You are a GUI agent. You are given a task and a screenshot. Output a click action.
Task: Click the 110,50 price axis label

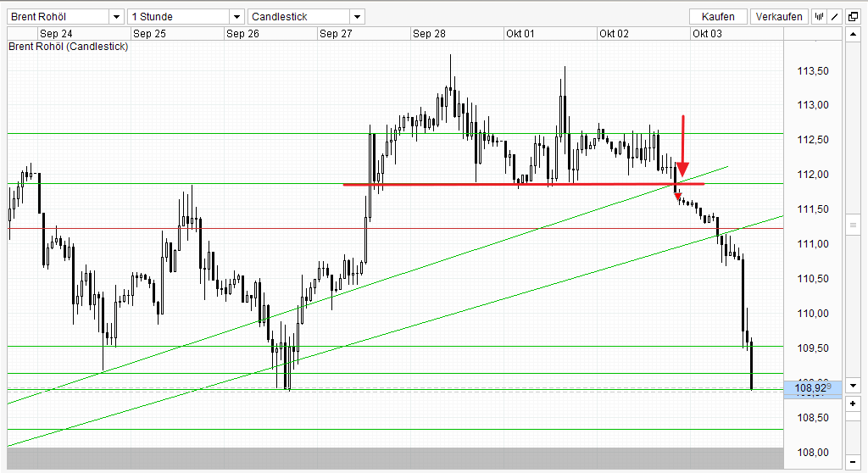point(813,279)
